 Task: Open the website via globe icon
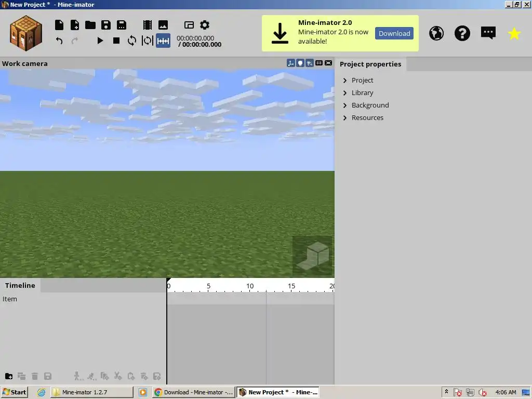436,33
